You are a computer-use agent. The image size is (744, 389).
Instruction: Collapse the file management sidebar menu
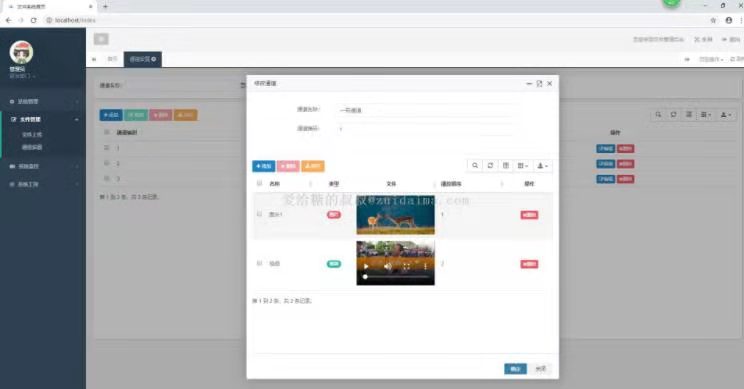[43, 119]
